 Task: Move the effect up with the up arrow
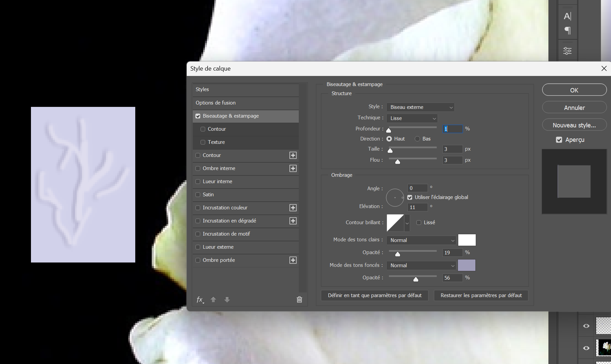point(213,299)
